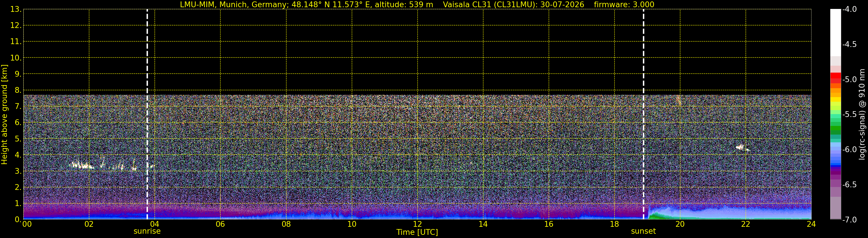Click the 'Height above ground [km]' axis label
This screenshot has width=868, height=238.
4,115
